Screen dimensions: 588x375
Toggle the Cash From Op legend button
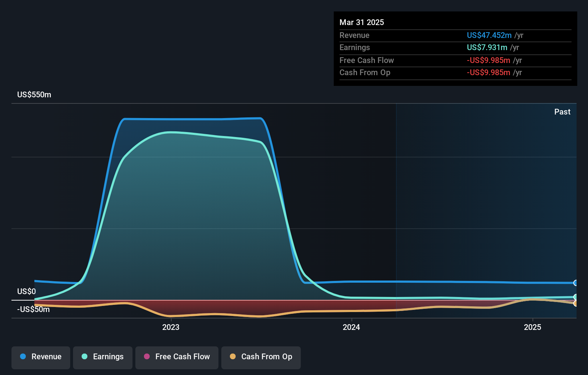(x=261, y=357)
